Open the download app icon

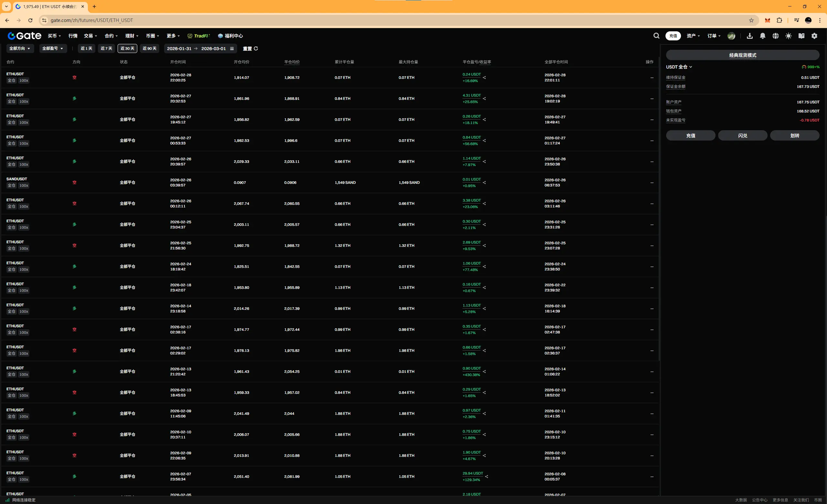pos(749,36)
